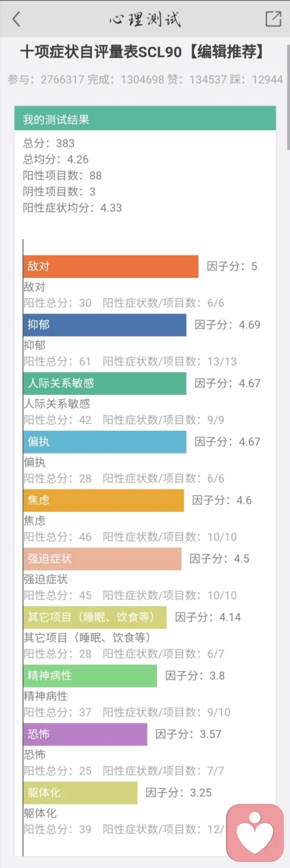Viewport: 290px width, 868px height.
Task: Tap the 心理测试 page title
Action: point(145,19)
